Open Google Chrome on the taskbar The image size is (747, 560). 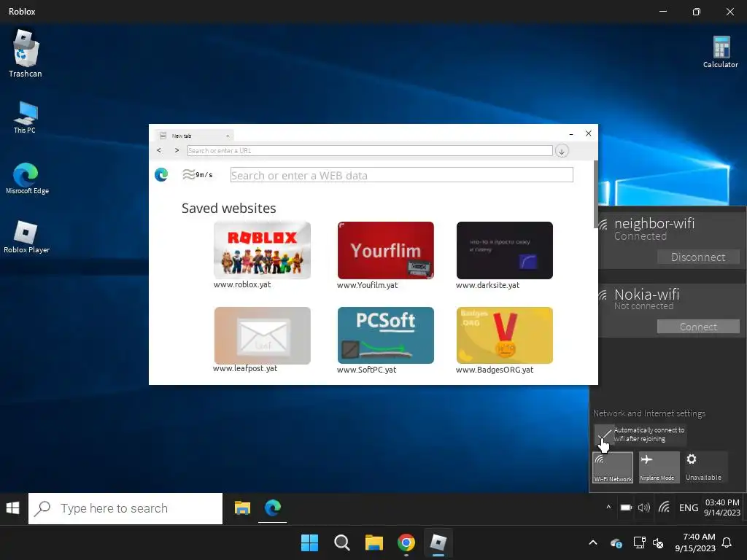pyautogui.click(x=406, y=542)
